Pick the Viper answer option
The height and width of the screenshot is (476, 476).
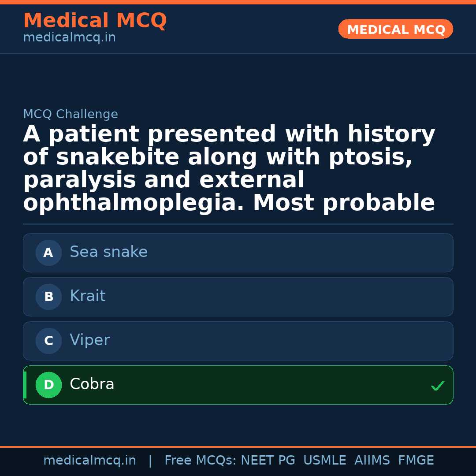coord(89,340)
